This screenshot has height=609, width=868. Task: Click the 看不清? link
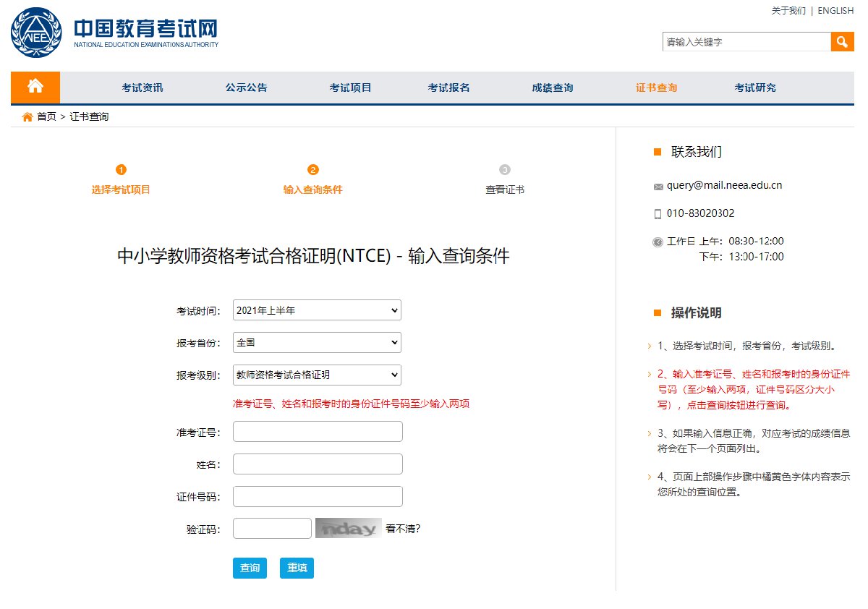click(403, 529)
